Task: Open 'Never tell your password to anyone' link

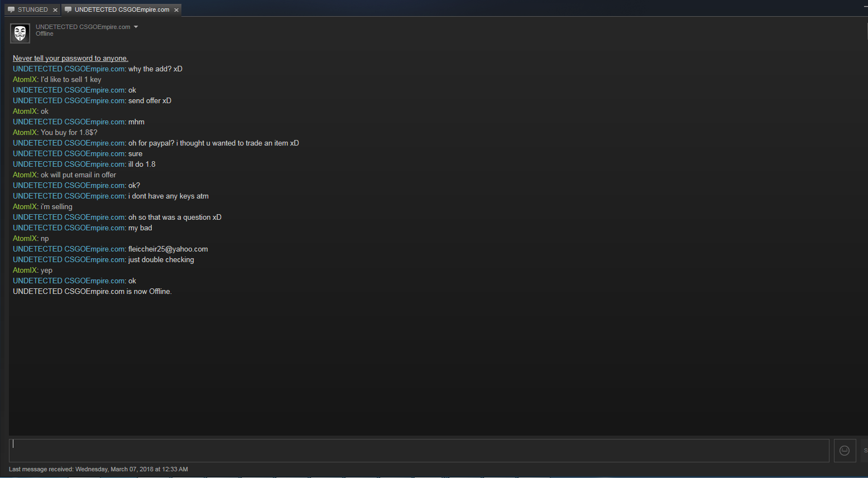Action: click(x=70, y=58)
